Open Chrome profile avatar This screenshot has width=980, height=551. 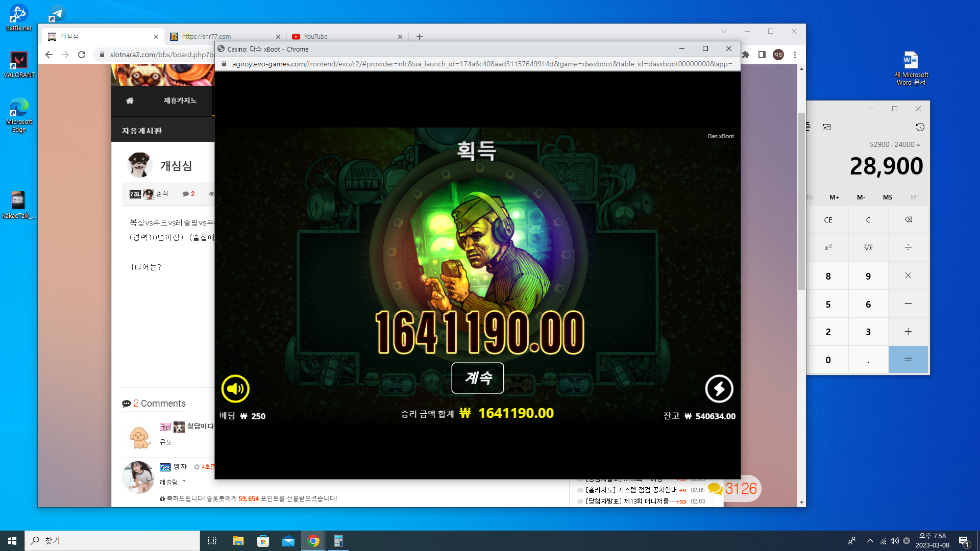point(778,55)
